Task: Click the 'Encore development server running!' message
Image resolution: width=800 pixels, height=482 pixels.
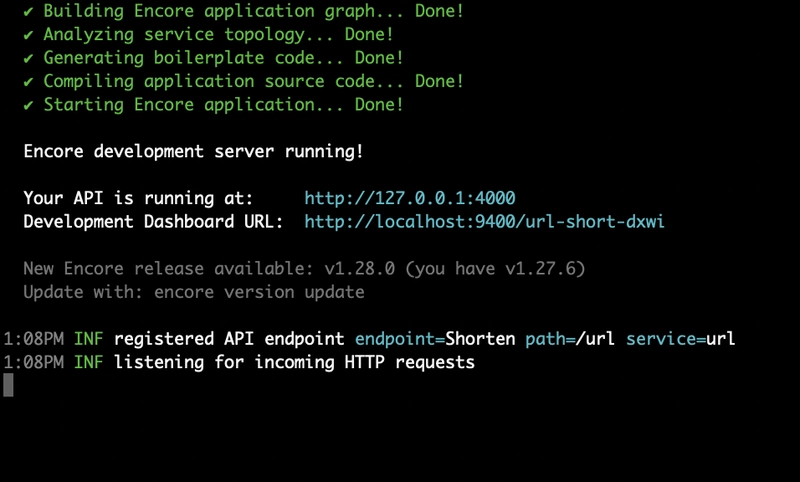Action: (x=193, y=151)
